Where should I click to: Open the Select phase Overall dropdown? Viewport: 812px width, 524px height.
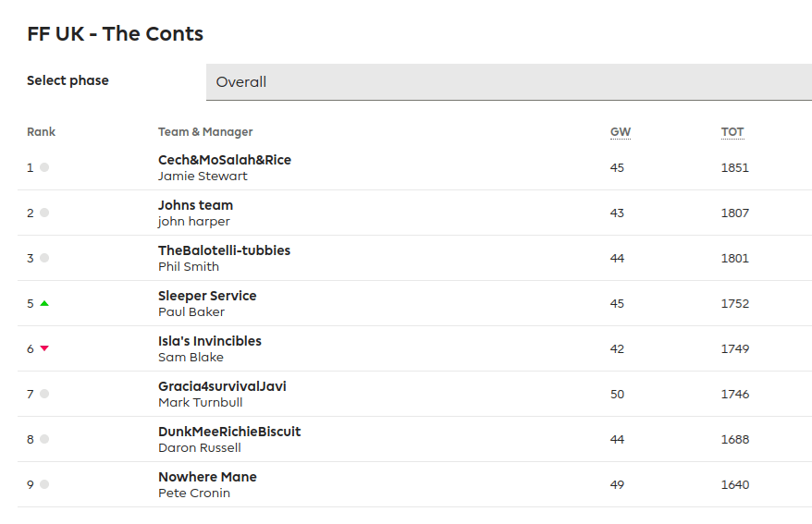coord(508,82)
